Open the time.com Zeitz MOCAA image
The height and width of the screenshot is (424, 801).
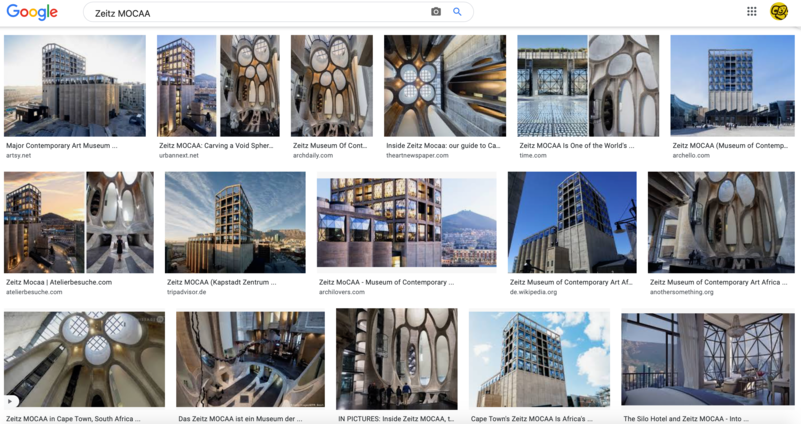[588, 86]
